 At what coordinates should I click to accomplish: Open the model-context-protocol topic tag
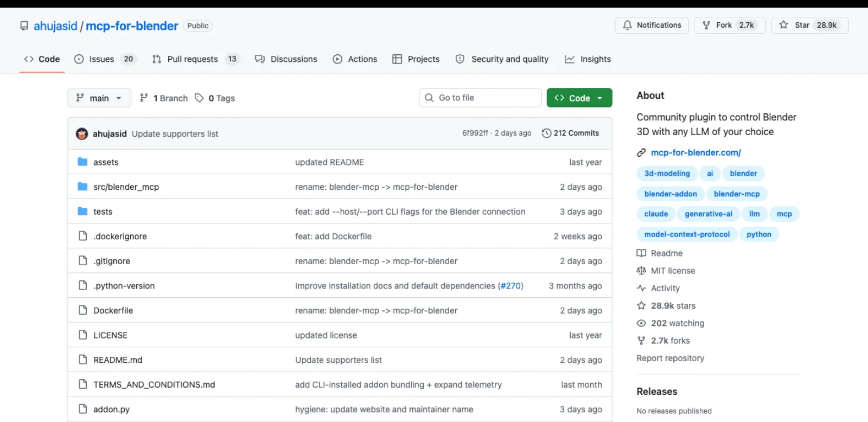pyautogui.click(x=687, y=234)
